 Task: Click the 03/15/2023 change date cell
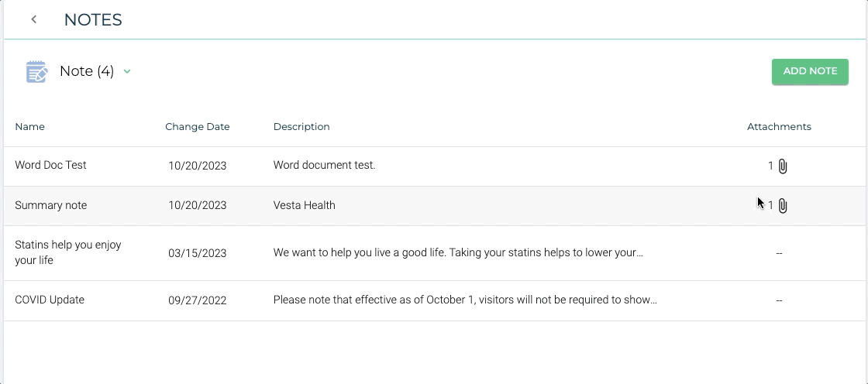(198, 253)
